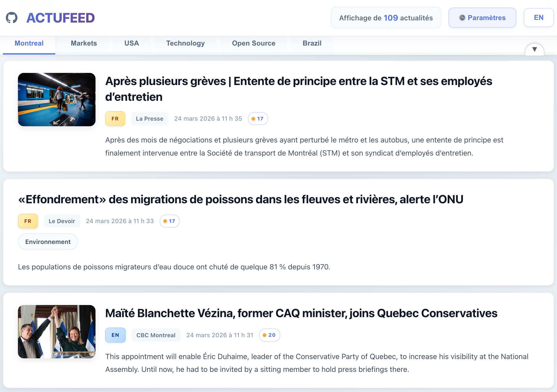Open the STM entente de principe headline
Image resolution: width=557 pixels, height=392 pixels.
pos(299,89)
